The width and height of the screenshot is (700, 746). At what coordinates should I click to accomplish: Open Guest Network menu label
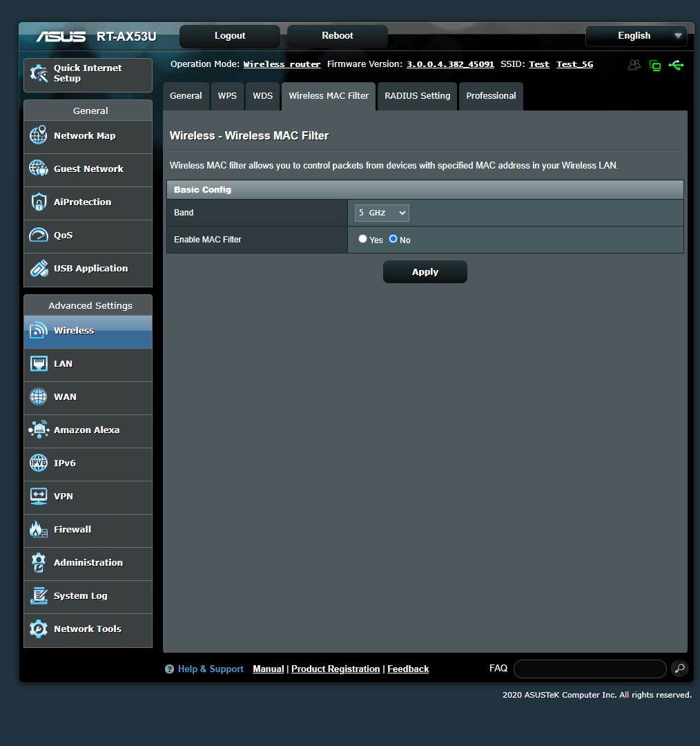(x=88, y=169)
